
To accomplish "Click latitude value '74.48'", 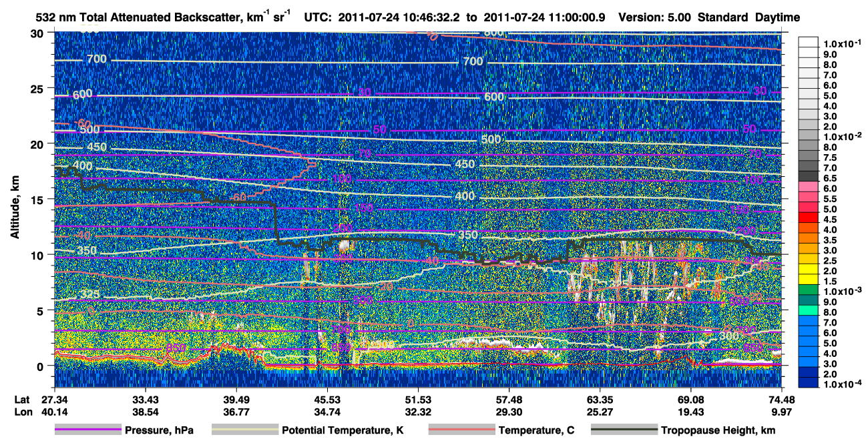I will (781, 399).
